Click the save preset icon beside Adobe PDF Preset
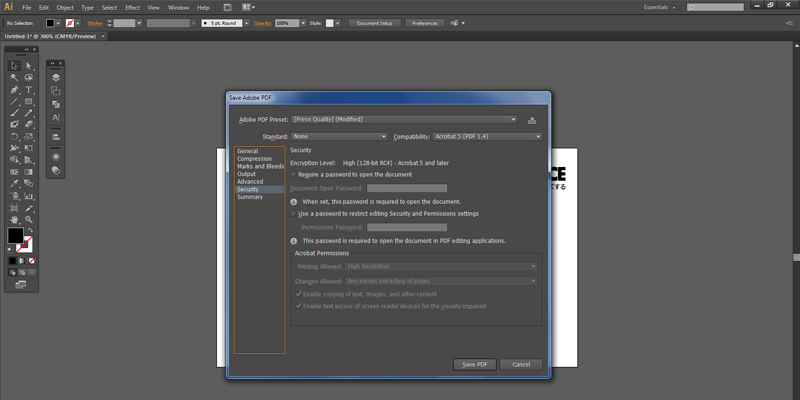The image size is (800, 400). tap(532, 120)
